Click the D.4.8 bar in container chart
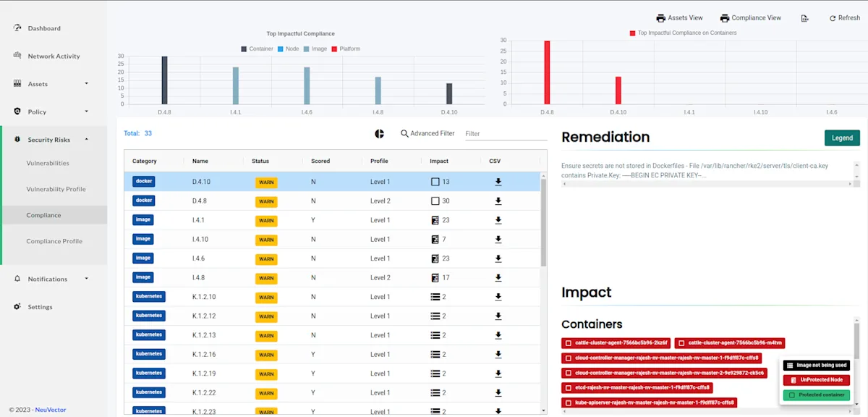 547,72
